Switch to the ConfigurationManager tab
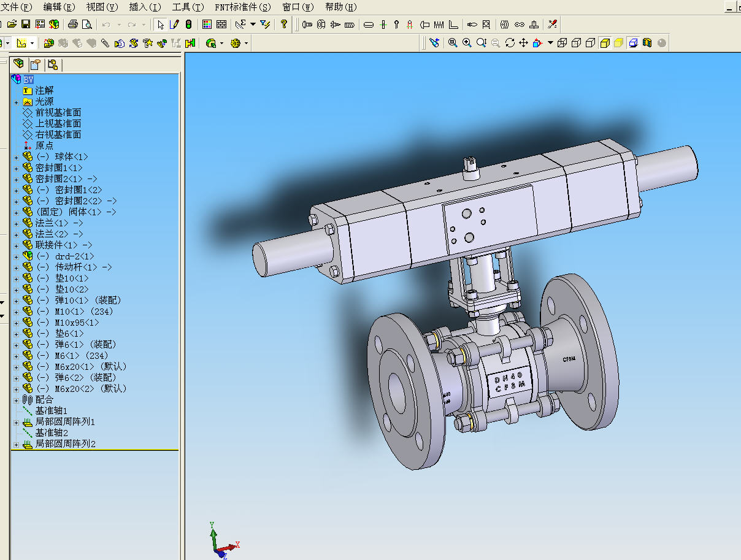Image resolution: width=741 pixels, height=560 pixels. (x=52, y=64)
